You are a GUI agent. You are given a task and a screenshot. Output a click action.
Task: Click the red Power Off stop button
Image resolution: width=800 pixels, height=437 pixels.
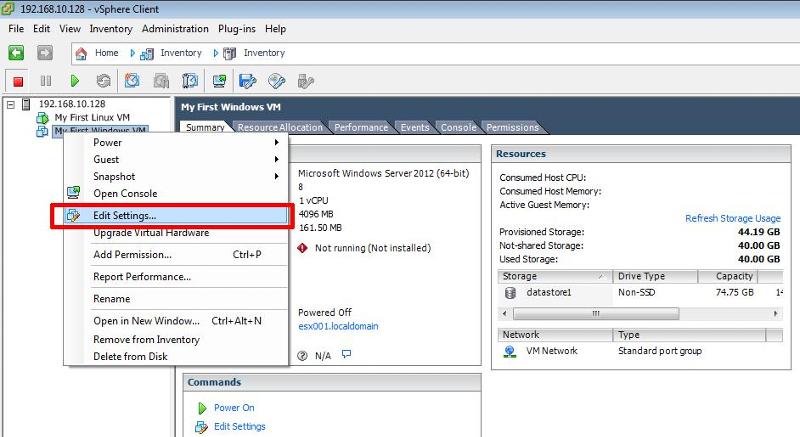18,81
